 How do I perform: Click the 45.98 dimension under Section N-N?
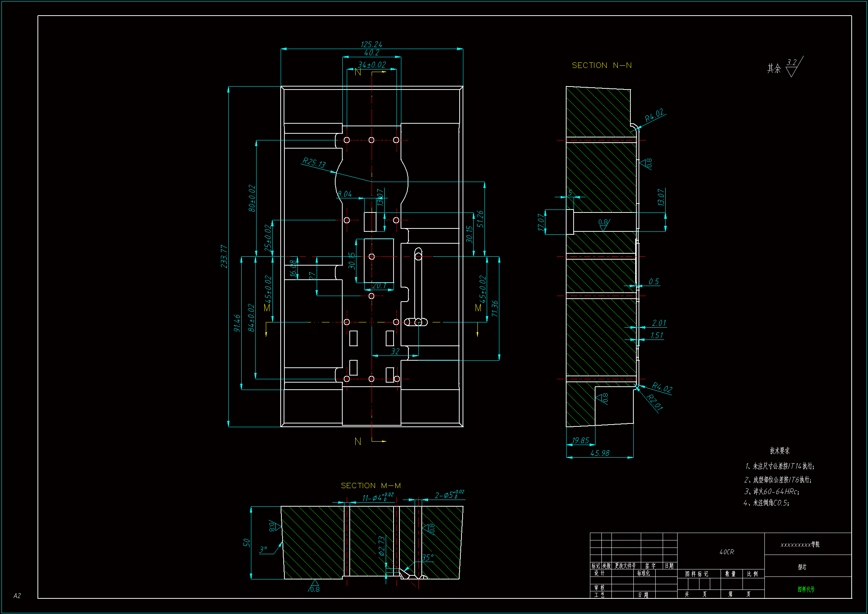(x=600, y=453)
